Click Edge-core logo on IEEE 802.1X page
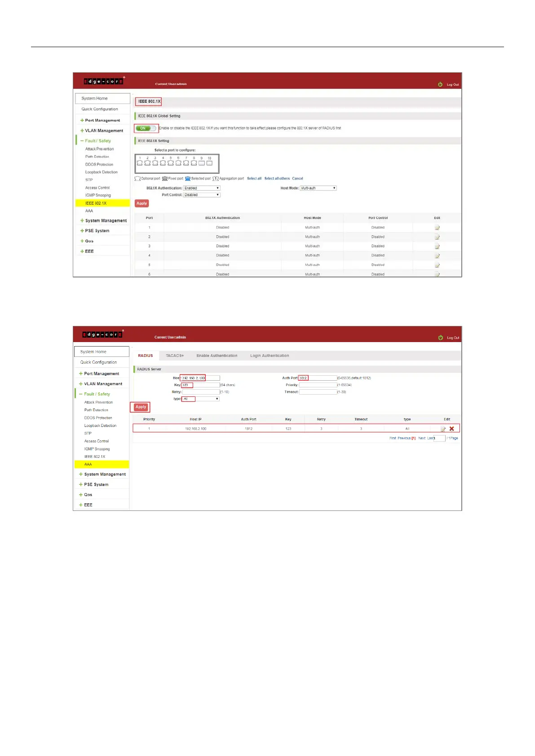Viewport: 535px width, 756px height. pyautogui.click(x=104, y=81)
